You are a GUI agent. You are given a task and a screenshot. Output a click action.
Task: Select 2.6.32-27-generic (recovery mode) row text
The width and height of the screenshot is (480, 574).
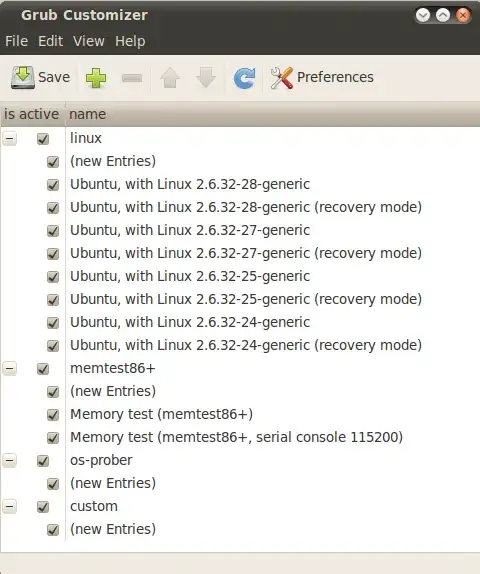(x=246, y=253)
